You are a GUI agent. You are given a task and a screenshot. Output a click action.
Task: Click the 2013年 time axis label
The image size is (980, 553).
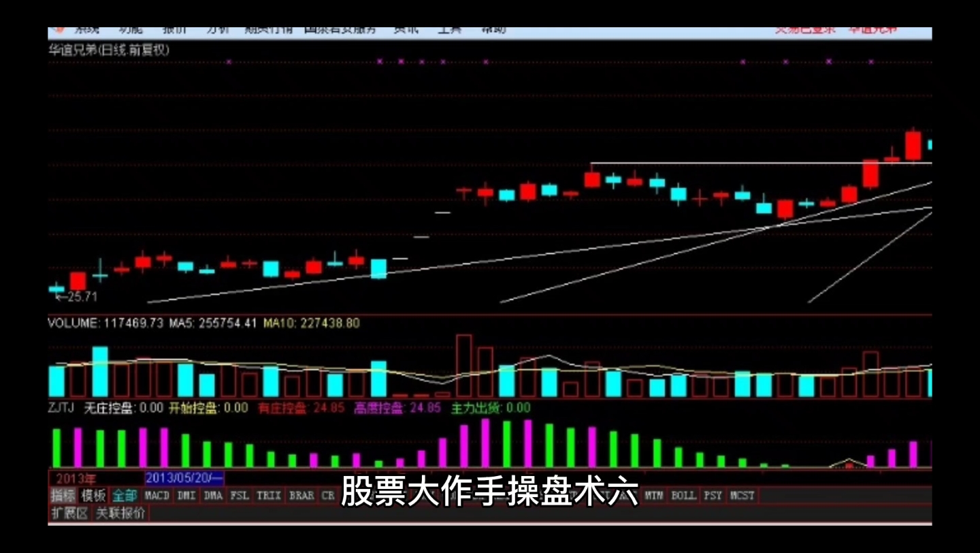coord(77,479)
